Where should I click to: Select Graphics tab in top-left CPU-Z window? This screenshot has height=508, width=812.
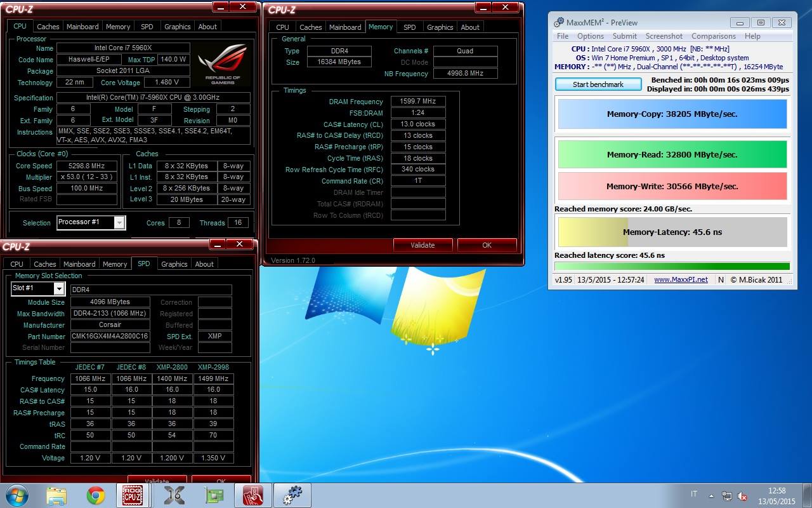click(177, 27)
